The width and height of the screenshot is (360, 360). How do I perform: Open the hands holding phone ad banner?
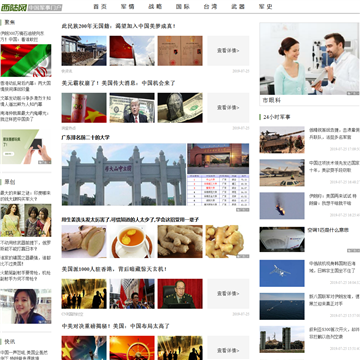[26, 147]
